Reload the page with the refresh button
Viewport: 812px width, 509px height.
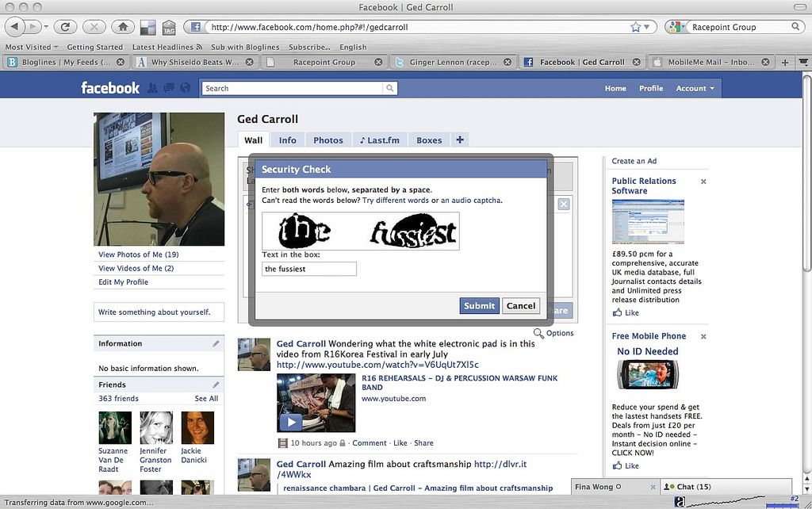65,26
